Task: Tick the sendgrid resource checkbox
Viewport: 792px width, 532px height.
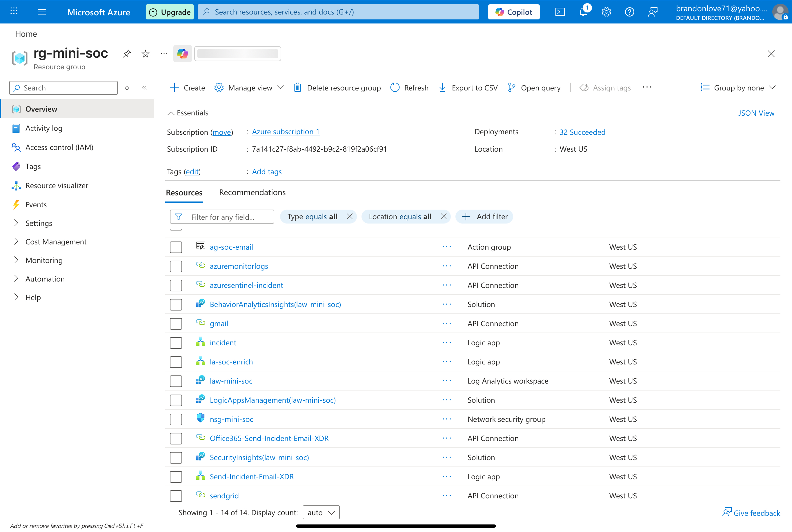Action: [176, 496]
